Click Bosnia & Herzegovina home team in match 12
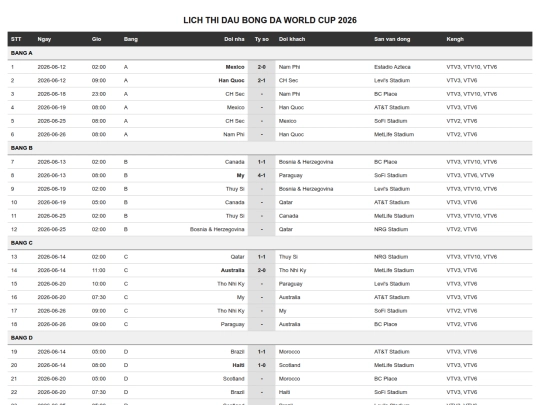 [x=217, y=229]
